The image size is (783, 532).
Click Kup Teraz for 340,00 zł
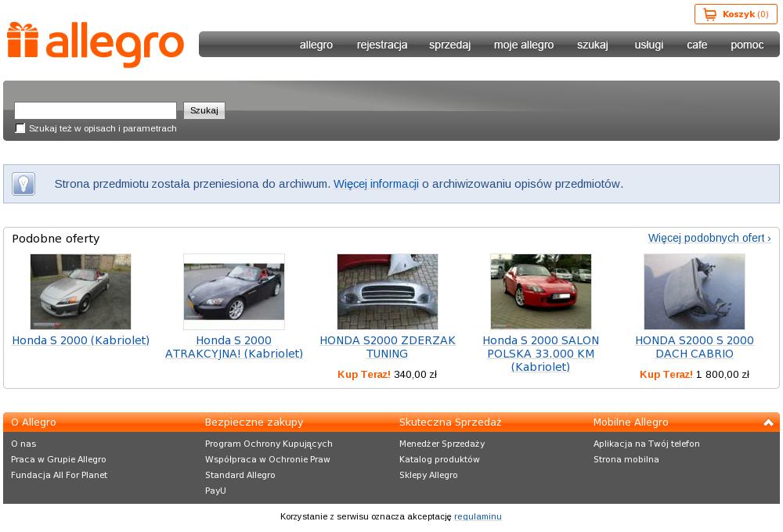click(364, 374)
